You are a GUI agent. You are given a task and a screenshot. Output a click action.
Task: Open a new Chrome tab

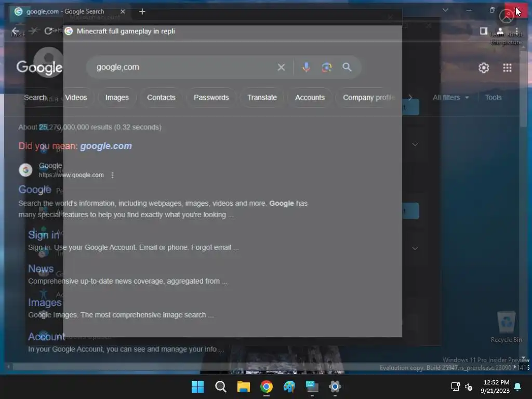coord(142,11)
